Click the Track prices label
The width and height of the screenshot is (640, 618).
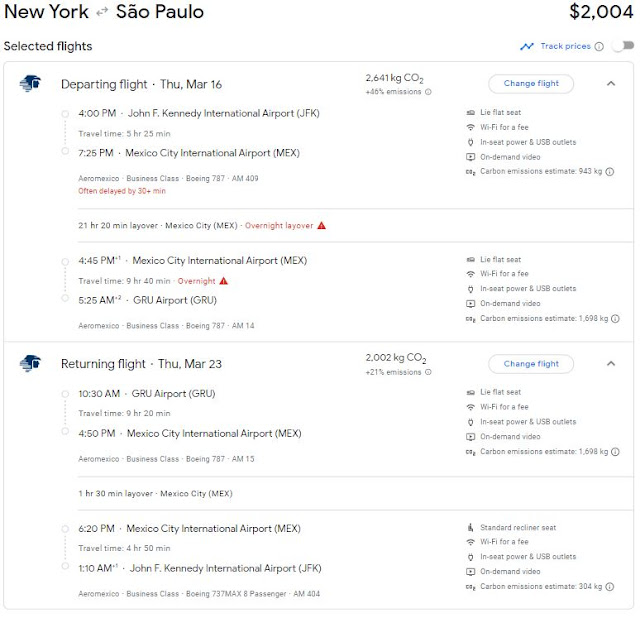point(565,46)
